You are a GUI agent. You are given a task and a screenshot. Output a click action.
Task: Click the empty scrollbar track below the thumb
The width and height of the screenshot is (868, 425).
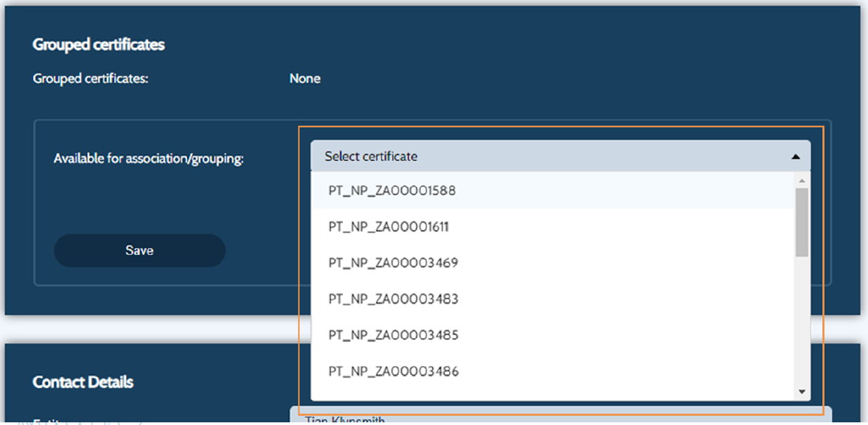pyautogui.click(x=802, y=321)
